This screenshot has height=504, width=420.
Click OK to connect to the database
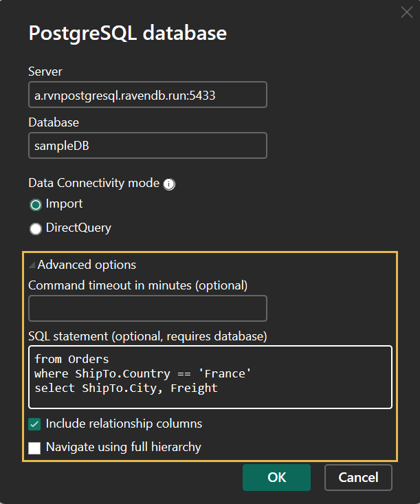[x=277, y=477]
